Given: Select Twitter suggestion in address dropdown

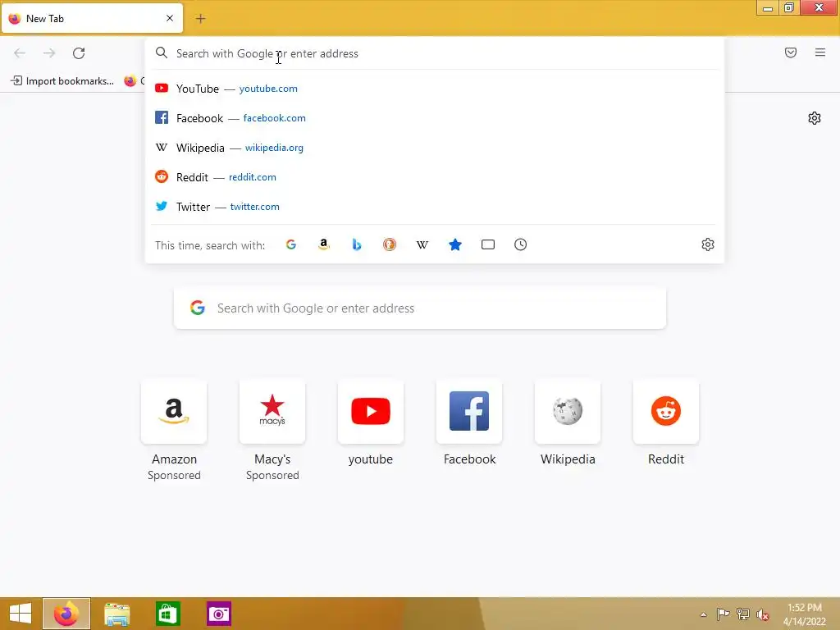Looking at the screenshot, I should [x=435, y=206].
